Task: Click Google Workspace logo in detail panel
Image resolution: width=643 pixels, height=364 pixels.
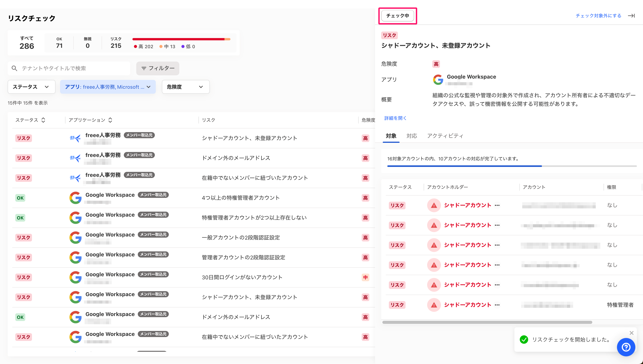Action: 438,80
